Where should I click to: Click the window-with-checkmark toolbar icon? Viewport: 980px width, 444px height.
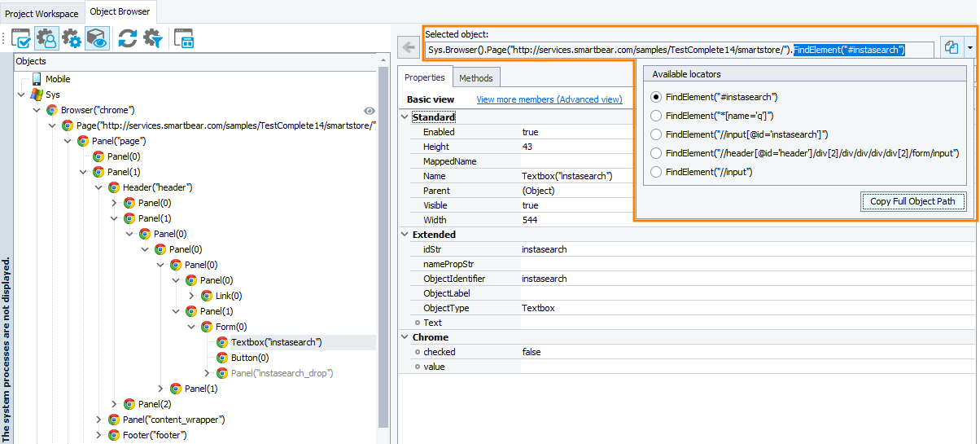(x=21, y=38)
